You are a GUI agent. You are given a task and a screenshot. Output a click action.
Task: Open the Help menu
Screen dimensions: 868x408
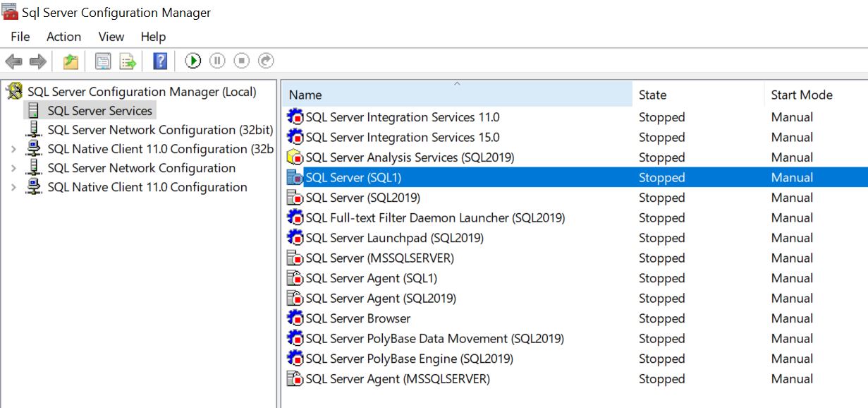click(x=153, y=37)
